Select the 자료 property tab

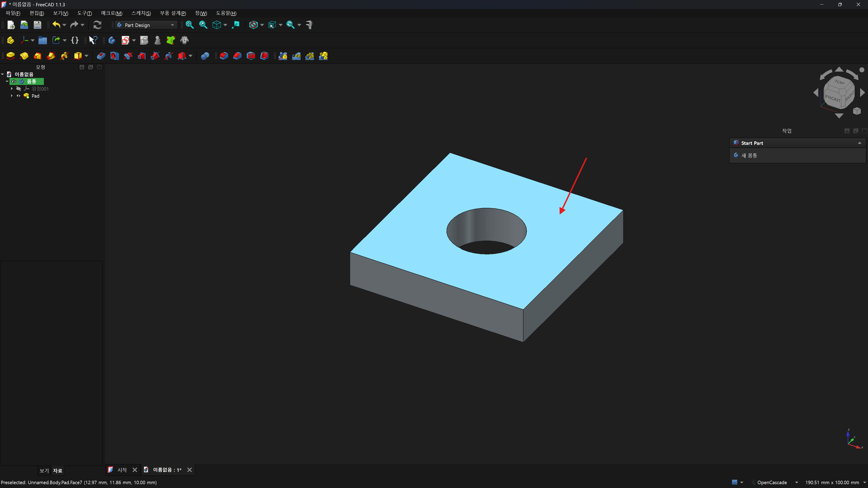tap(58, 470)
